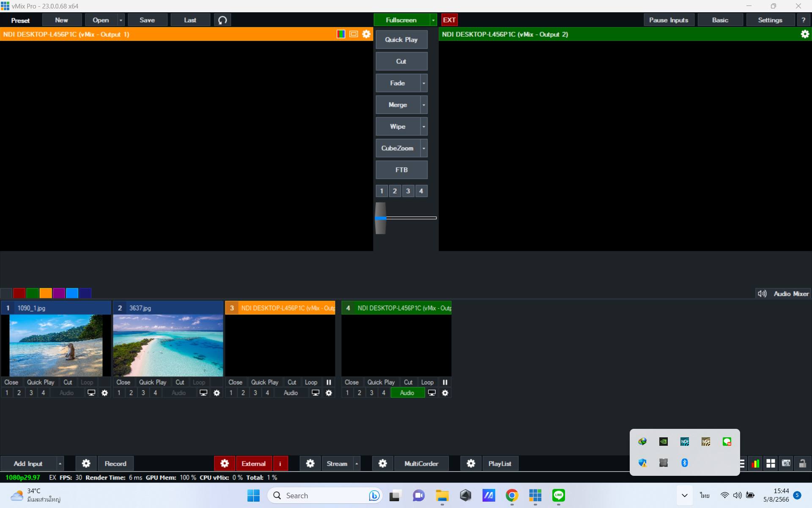
Task: Click Pause Inputs button
Action: [x=669, y=20]
